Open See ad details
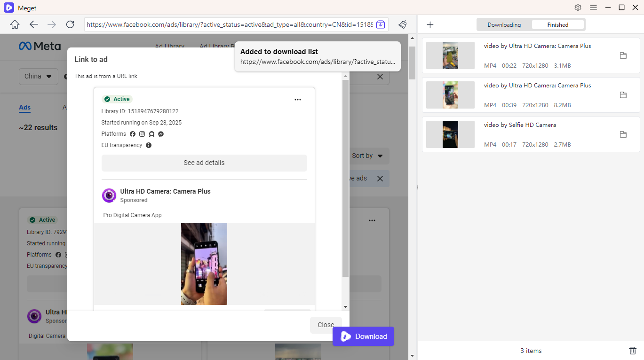 tap(204, 163)
